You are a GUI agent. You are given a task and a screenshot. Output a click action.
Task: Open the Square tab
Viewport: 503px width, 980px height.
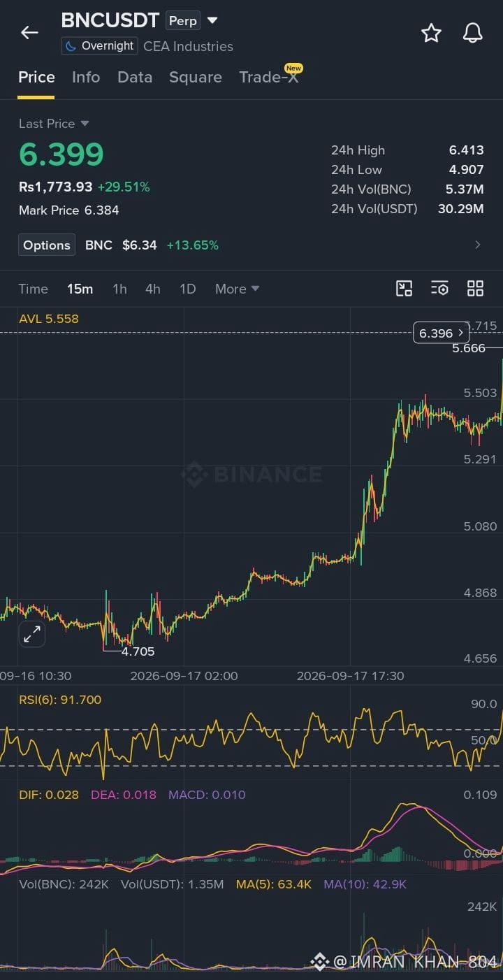(196, 78)
